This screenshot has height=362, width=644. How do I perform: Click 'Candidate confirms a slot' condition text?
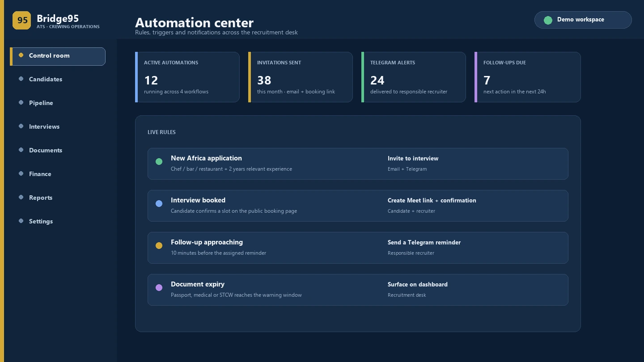[234, 211]
